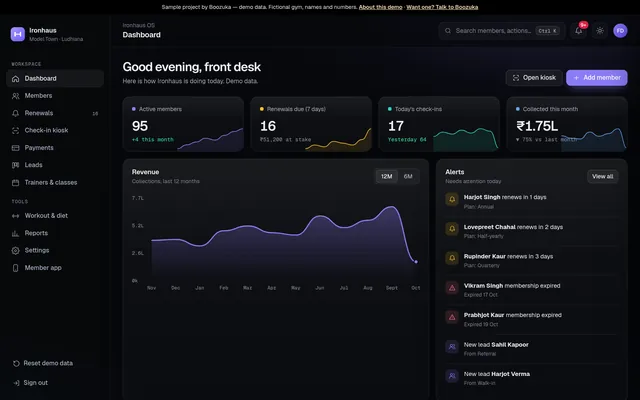Click the Ironhaus logo icon
Image resolution: width=640 pixels, height=400 pixels.
pos(18,34)
